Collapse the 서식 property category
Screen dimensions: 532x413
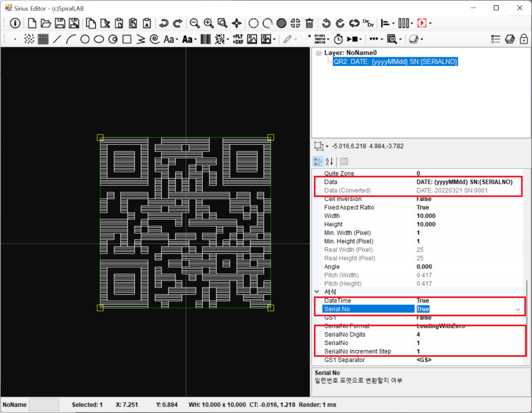[317, 291]
